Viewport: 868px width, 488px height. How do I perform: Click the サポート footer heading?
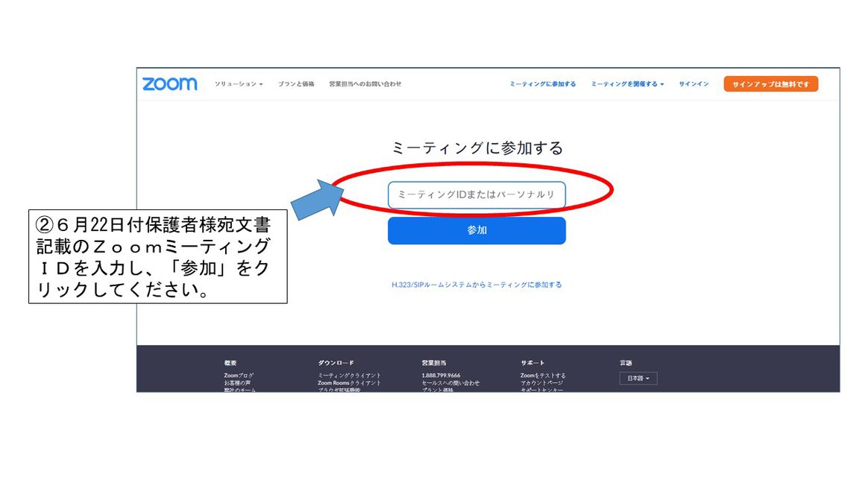532,363
